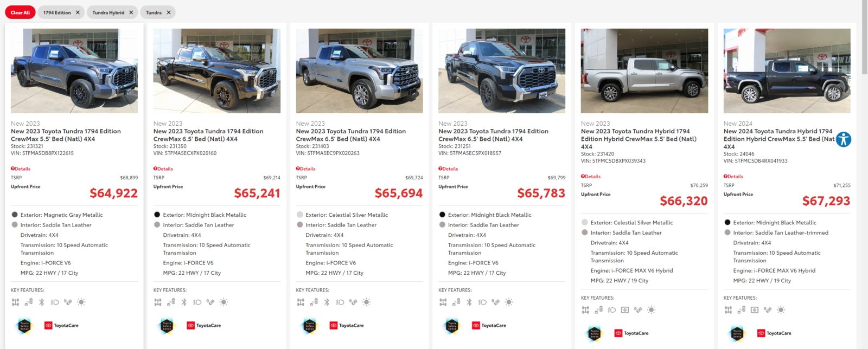Click the page vertical scrollbar
Screen dimensions: 868x349
865,174
